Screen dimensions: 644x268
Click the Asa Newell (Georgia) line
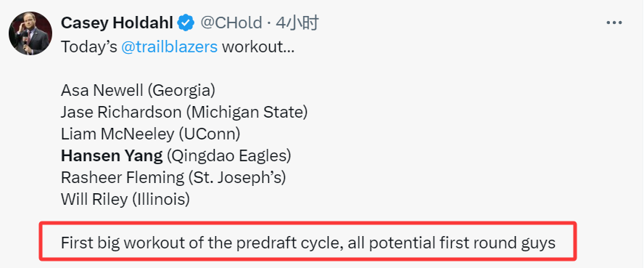point(138,91)
